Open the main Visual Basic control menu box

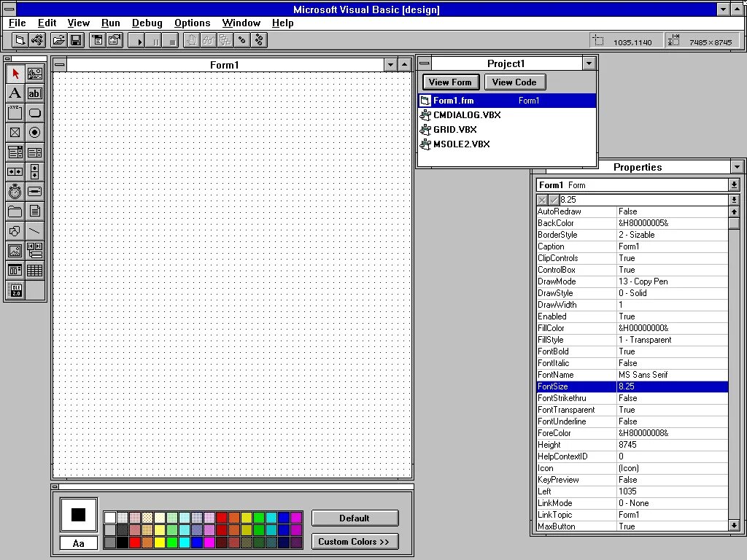[x=9, y=9]
